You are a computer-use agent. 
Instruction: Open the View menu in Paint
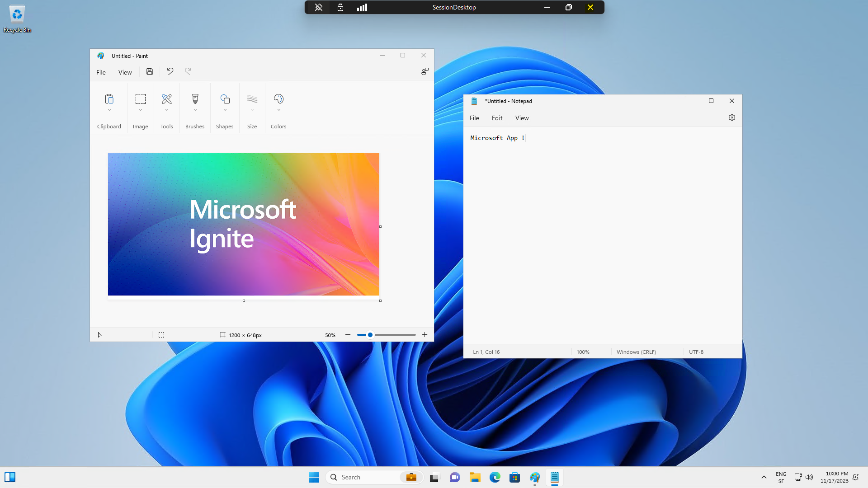(x=125, y=72)
